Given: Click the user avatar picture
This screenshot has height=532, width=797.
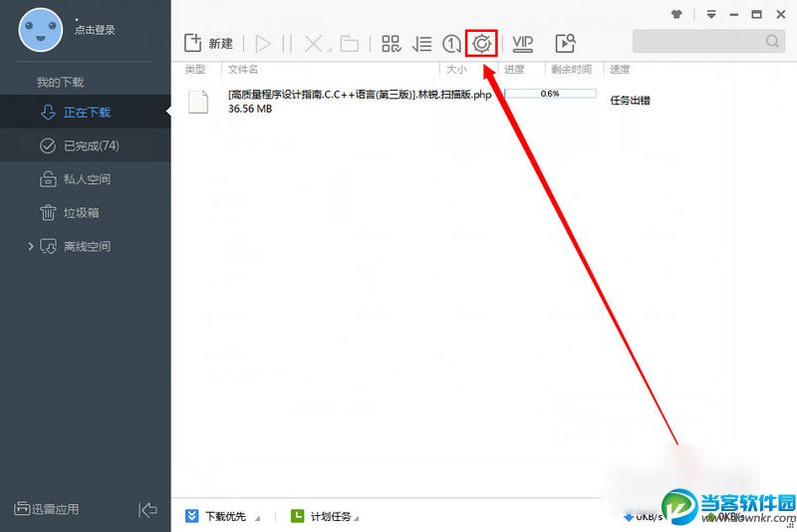Looking at the screenshot, I should coord(41,30).
